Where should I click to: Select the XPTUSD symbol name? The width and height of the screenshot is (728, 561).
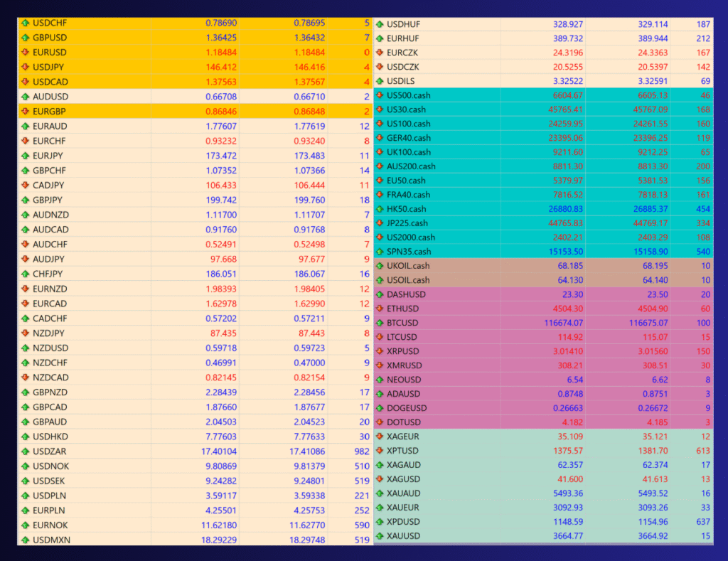coord(402,451)
